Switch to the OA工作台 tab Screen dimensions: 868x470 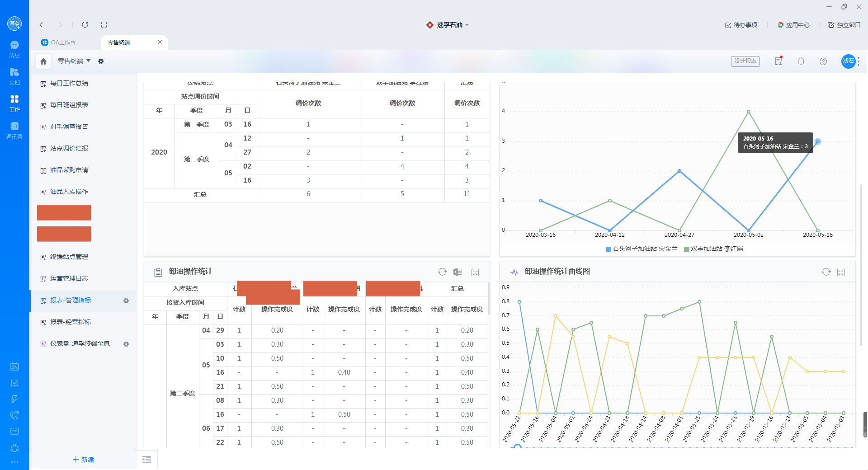click(59, 42)
